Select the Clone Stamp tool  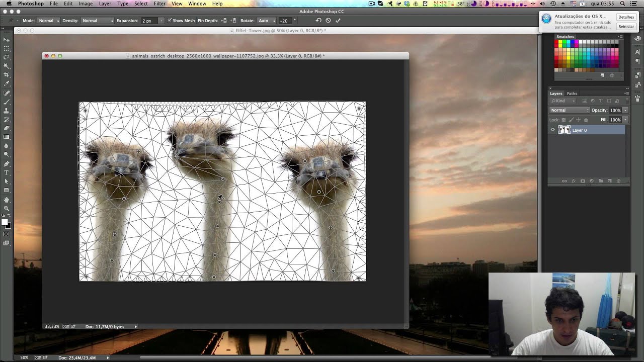[x=7, y=111]
